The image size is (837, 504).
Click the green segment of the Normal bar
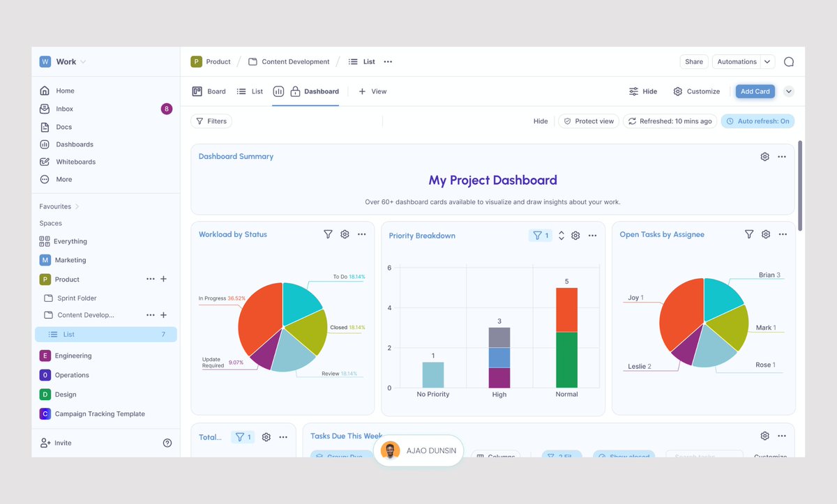pyautogui.click(x=566, y=360)
